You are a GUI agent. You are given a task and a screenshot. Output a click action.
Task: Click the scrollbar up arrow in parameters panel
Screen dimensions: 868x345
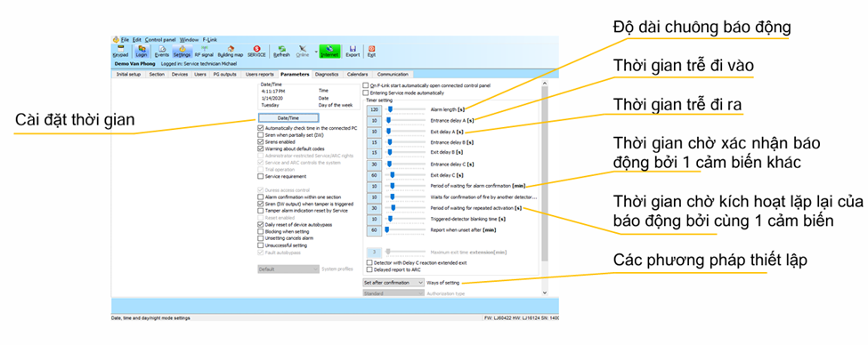coord(544,84)
